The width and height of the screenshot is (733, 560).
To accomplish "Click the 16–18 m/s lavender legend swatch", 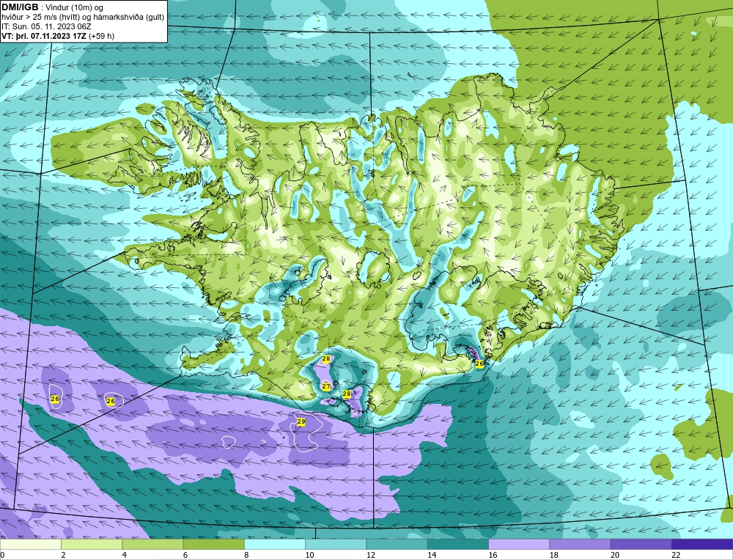I will [519, 544].
